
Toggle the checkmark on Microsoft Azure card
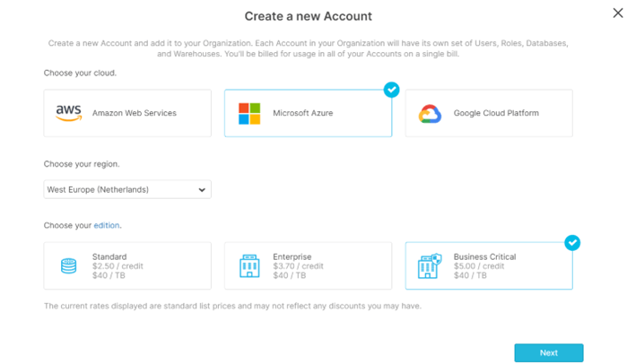pyautogui.click(x=391, y=90)
